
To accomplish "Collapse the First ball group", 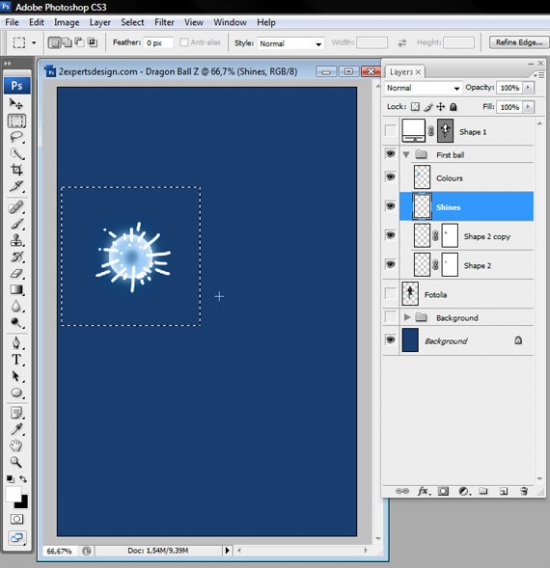I will [406, 155].
